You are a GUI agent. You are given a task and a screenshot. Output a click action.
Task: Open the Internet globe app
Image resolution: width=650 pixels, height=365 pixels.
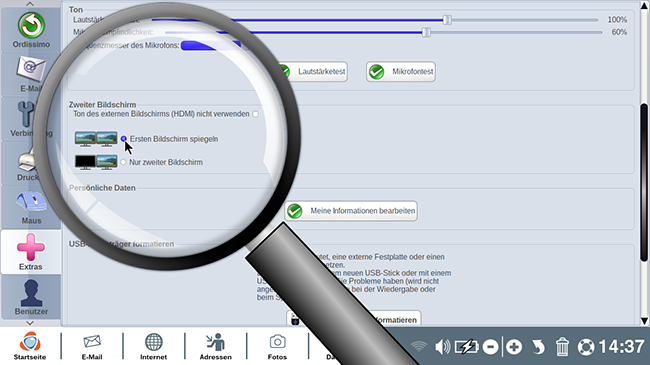pyautogui.click(x=153, y=346)
